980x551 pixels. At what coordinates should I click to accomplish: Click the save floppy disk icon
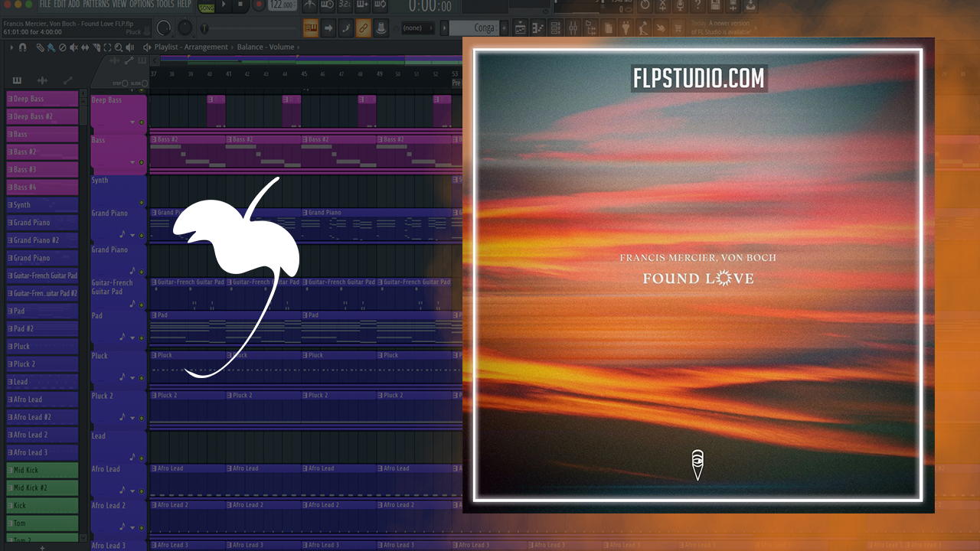tap(715, 5)
